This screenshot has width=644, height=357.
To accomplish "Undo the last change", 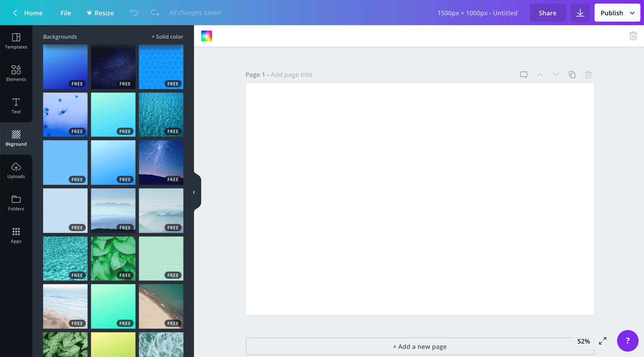I will coord(134,12).
